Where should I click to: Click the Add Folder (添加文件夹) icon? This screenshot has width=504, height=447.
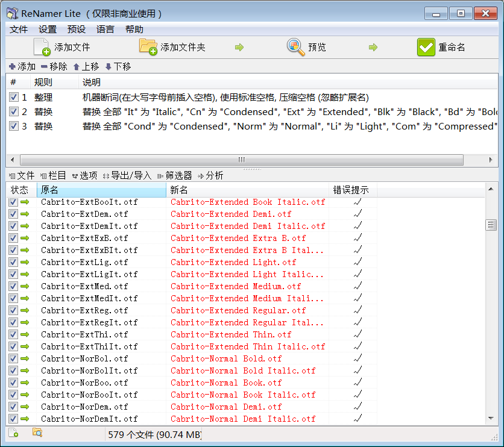pos(148,47)
